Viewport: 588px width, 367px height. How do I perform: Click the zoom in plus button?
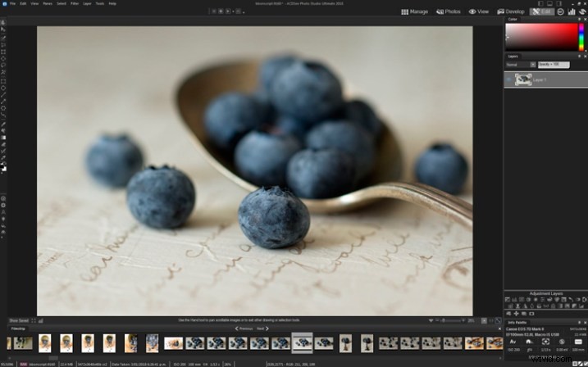click(463, 320)
